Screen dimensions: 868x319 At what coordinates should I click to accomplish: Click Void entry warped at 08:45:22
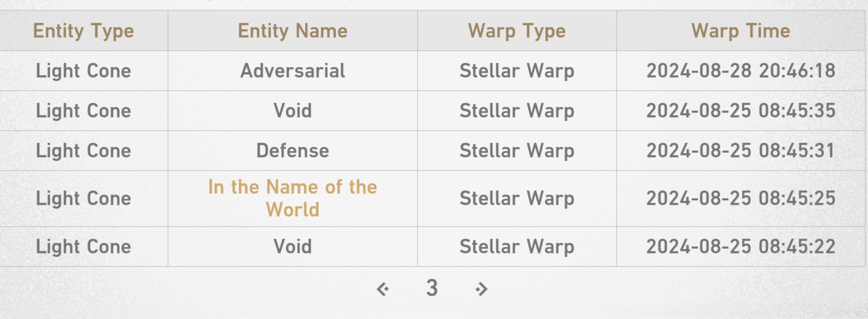tap(293, 247)
